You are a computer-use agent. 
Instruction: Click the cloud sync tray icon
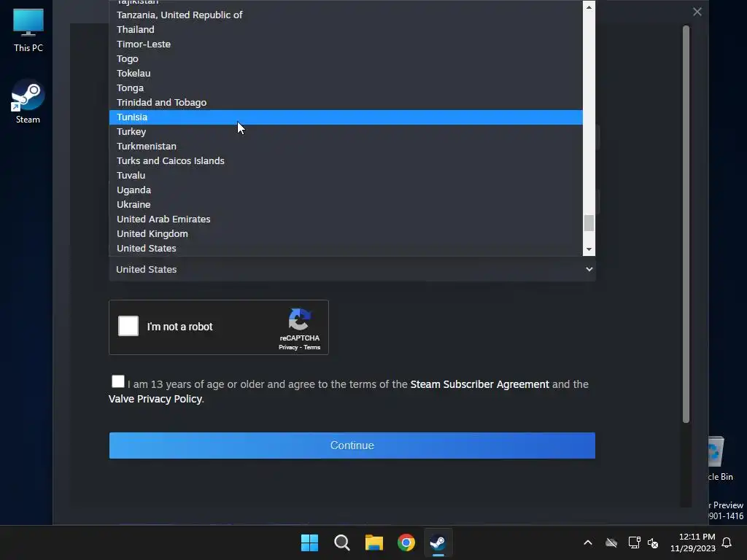coord(611,542)
